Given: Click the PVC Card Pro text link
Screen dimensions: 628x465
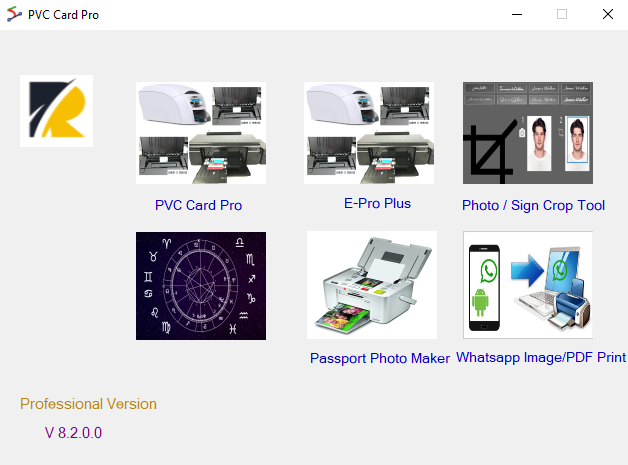Looking at the screenshot, I should tap(199, 205).
